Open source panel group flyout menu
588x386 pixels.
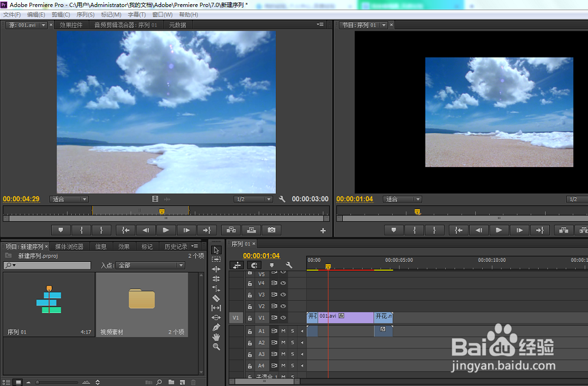coord(320,25)
